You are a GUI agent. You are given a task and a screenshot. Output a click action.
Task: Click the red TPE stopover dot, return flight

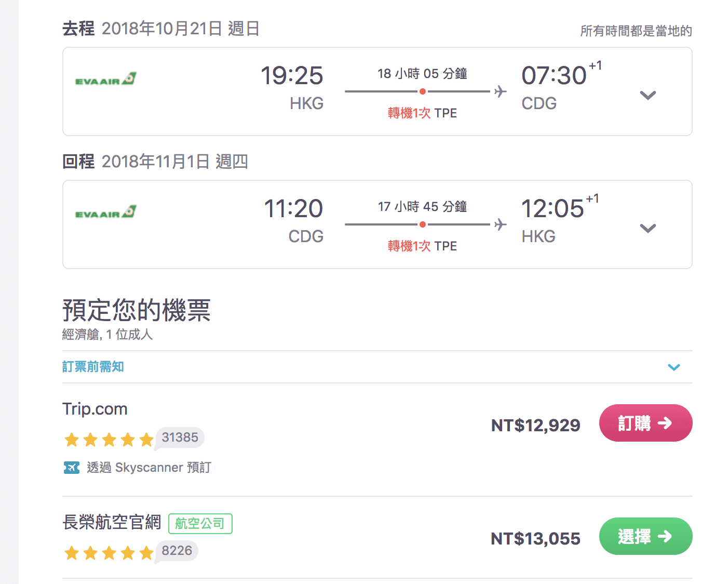[x=423, y=224]
